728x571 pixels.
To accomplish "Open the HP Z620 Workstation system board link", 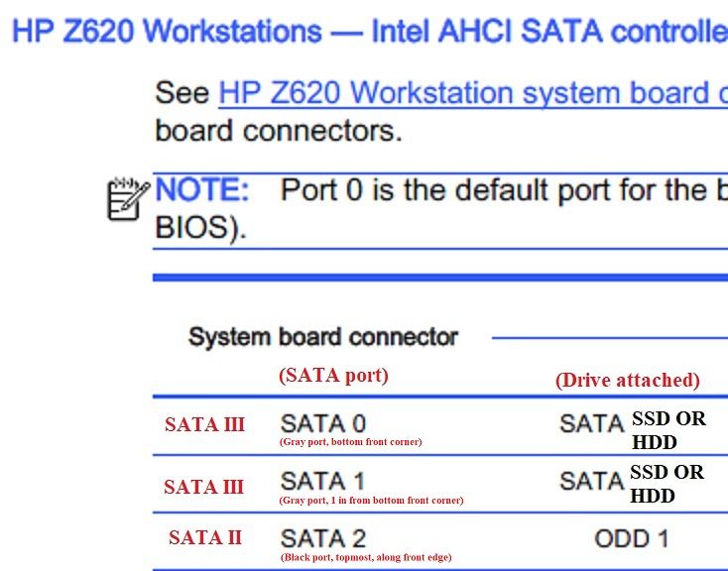I will (473, 94).
